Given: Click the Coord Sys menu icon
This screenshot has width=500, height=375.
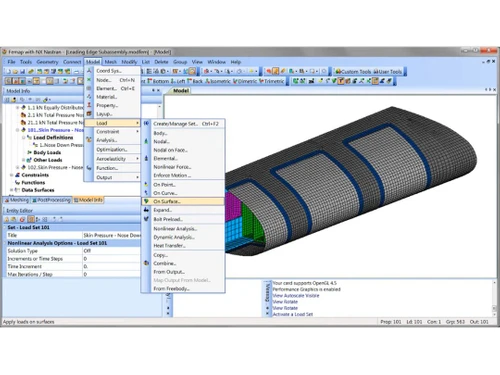Looking at the screenshot, I should click(89, 71).
